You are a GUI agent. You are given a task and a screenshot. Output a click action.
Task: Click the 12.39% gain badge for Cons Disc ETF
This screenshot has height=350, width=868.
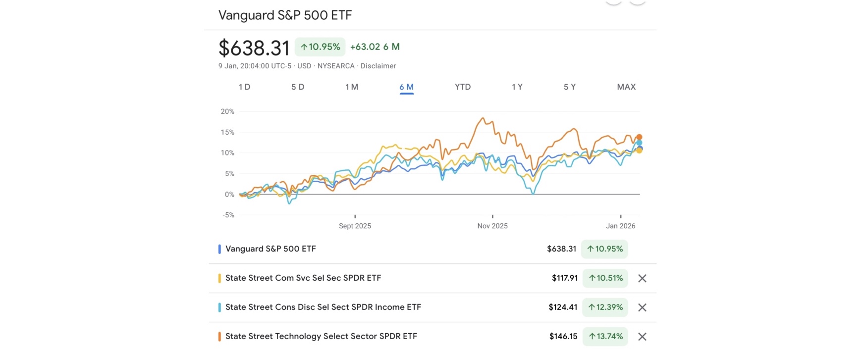605,307
